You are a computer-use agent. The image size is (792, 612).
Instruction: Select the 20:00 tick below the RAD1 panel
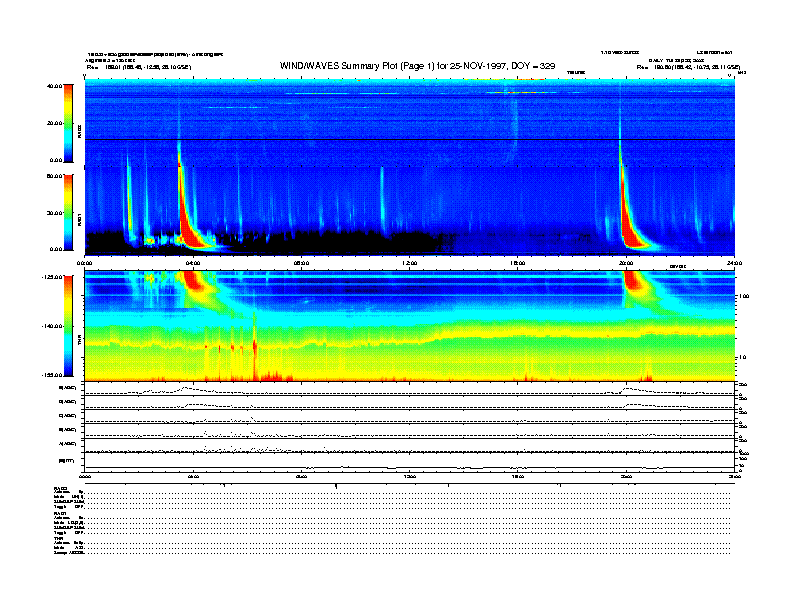(x=626, y=263)
